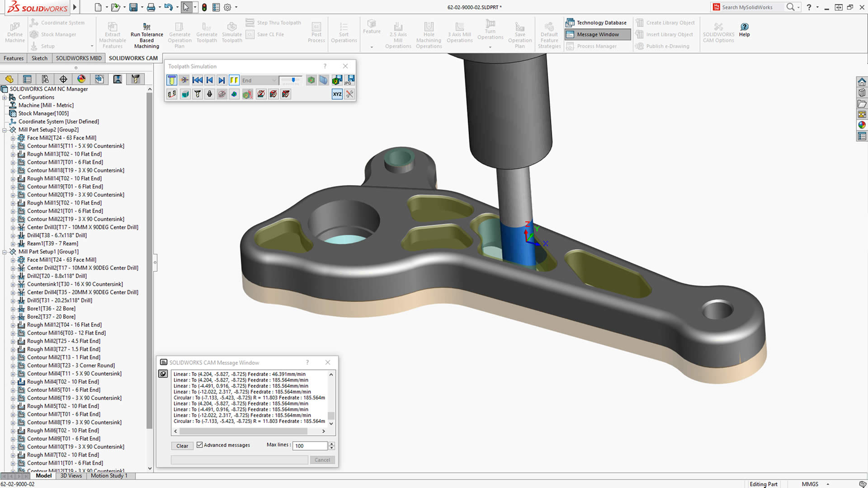Switch to the SOLIDWORKS CAM tab
This screenshot has height=488, width=868.
133,58
